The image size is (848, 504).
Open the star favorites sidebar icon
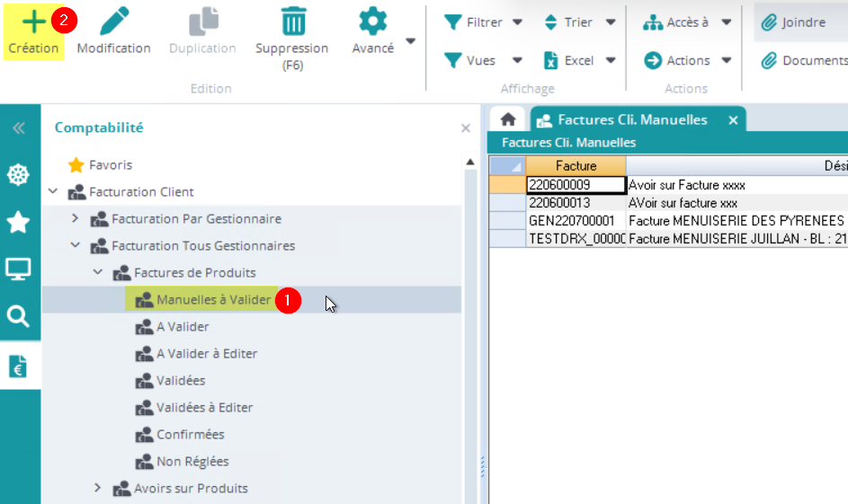(x=18, y=222)
